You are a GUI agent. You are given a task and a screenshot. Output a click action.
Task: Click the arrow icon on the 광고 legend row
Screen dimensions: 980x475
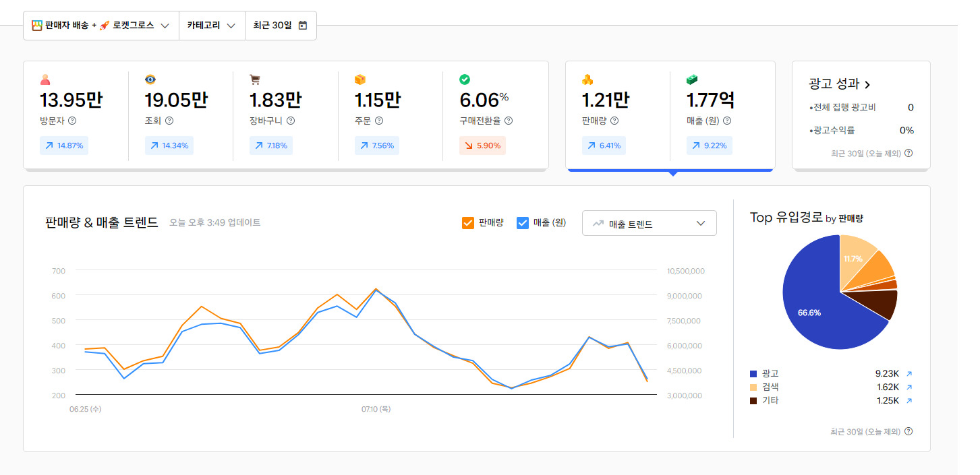pos(909,374)
